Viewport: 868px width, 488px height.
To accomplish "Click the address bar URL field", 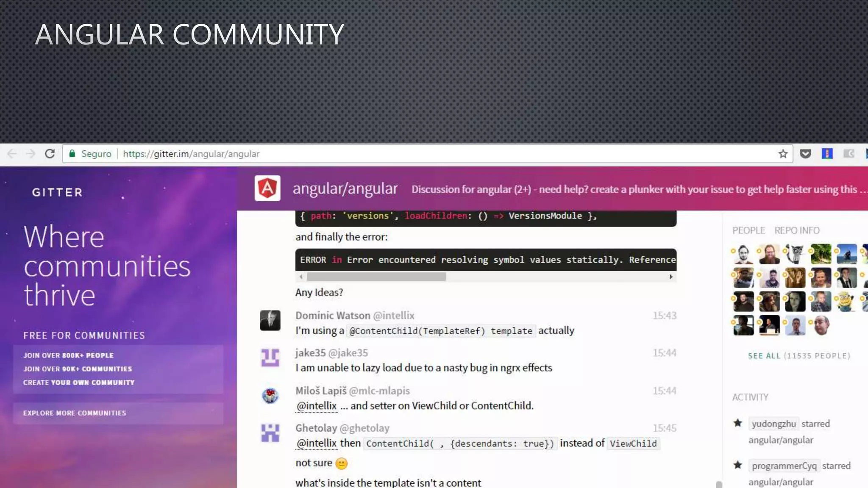I will pyautogui.click(x=191, y=154).
